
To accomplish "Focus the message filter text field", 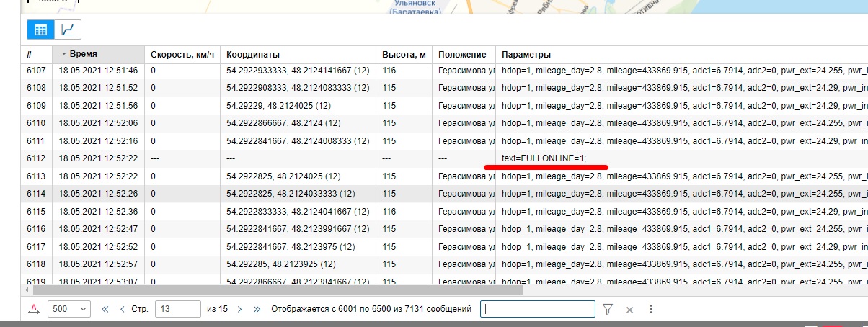I will pyautogui.click(x=538, y=309).
